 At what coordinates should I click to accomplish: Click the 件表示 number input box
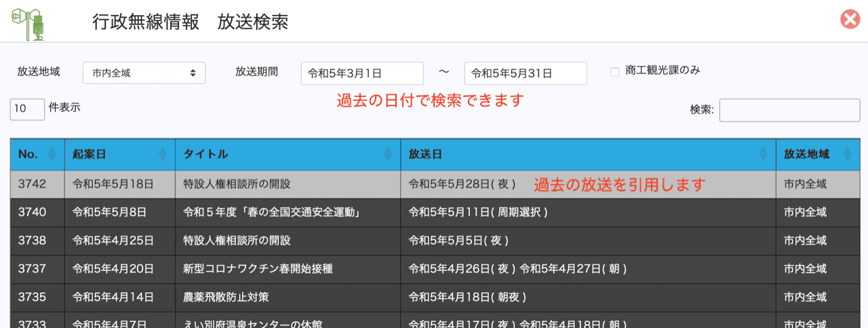click(27, 109)
